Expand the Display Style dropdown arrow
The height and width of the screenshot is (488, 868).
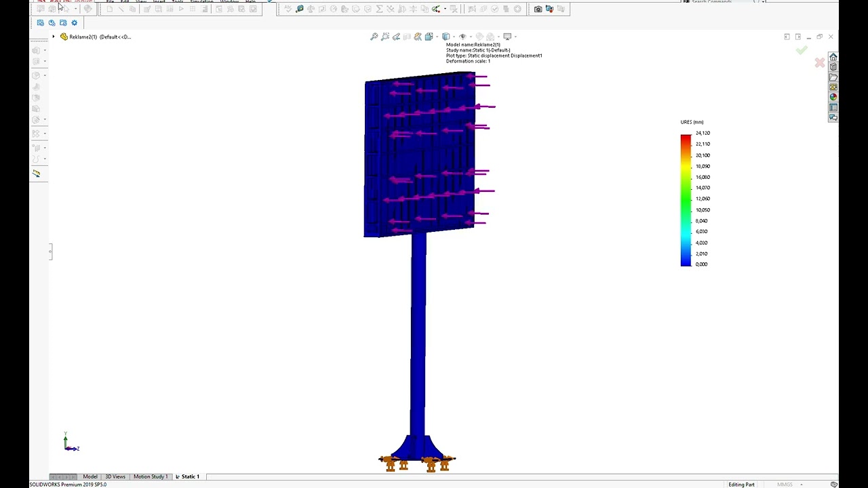click(453, 37)
